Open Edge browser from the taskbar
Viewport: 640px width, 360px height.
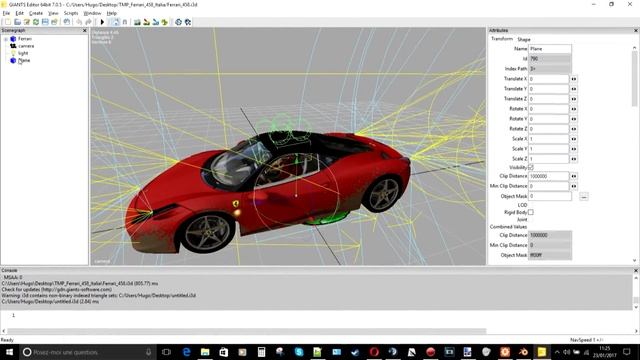[187, 352]
